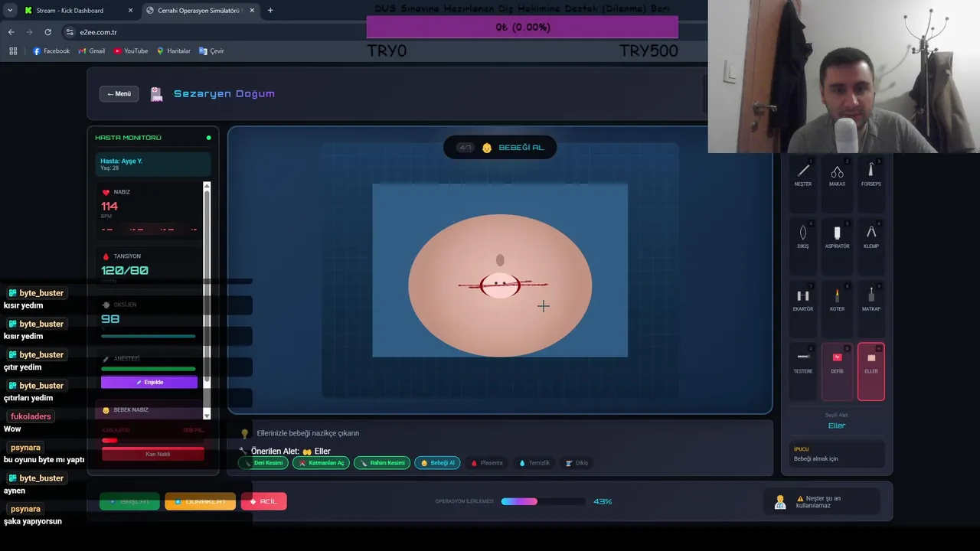Screen dimensions: 980x551
Task: Click the patient monitor scrollbar down arrow
Action: [x=207, y=415]
